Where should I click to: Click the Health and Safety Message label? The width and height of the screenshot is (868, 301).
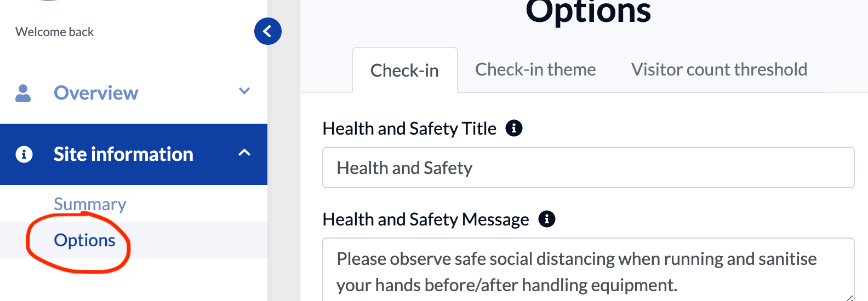[426, 219]
